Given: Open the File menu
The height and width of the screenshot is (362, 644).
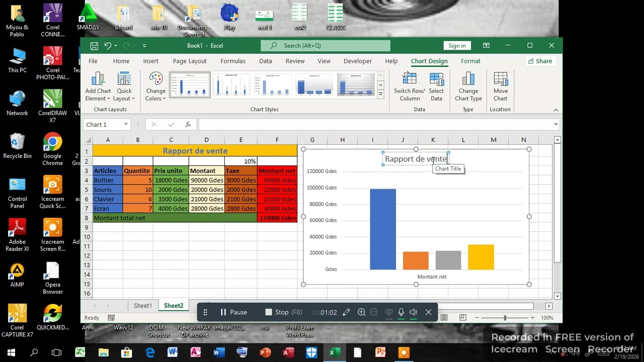Looking at the screenshot, I should [93, 61].
